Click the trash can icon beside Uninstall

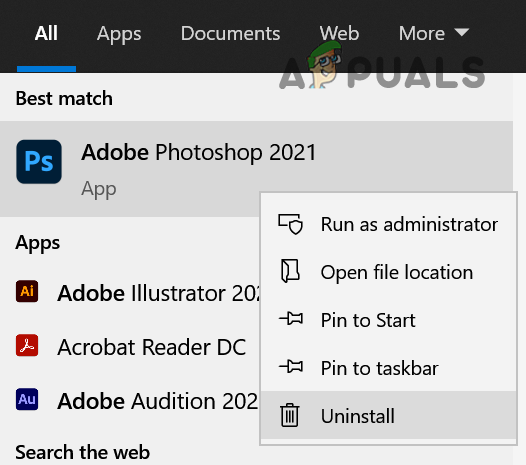(x=290, y=415)
